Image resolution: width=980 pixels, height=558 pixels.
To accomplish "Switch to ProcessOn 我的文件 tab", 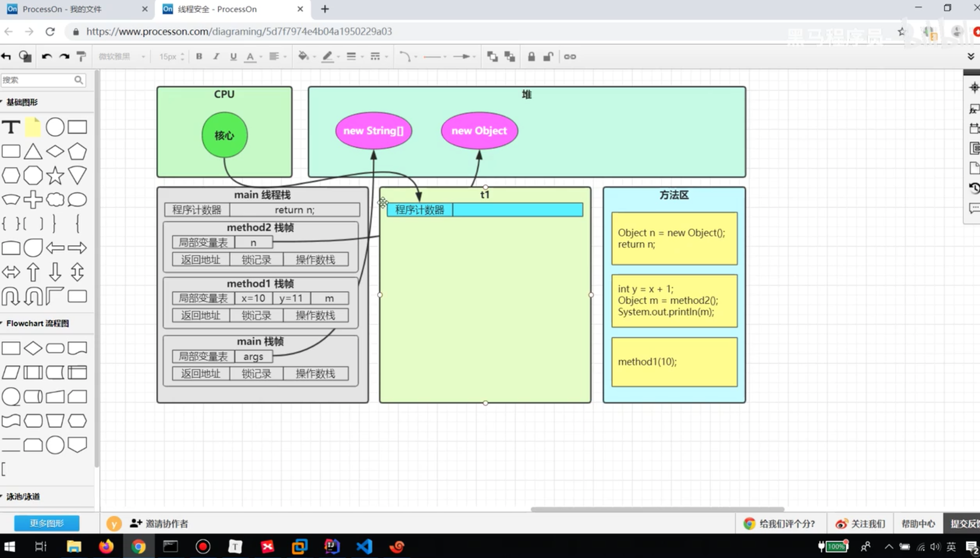I will [x=62, y=9].
